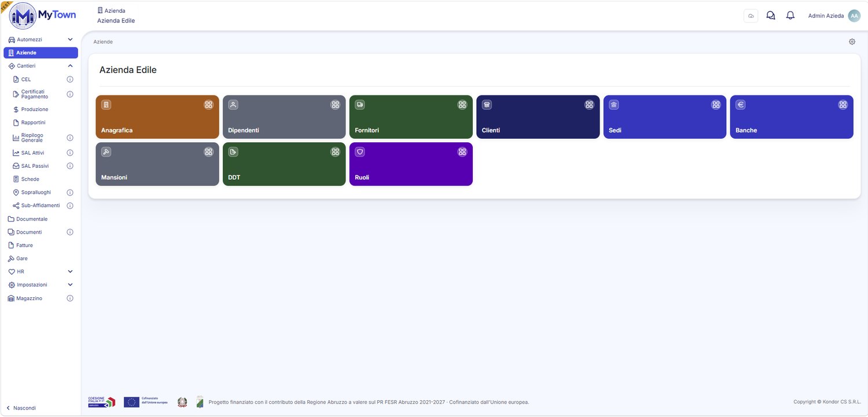Screen dimensions: 868x417
Task: Open the notifications bell
Action: [790, 16]
